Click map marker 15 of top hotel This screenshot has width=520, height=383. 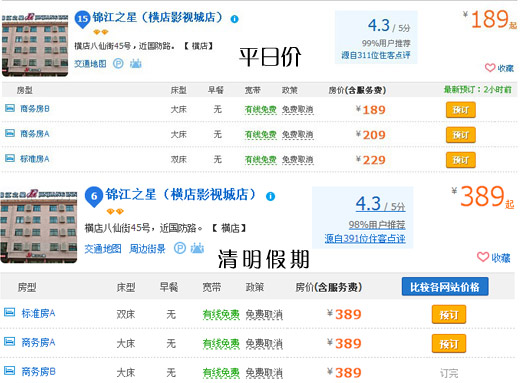pyautogui.click(x=82, y=19)
